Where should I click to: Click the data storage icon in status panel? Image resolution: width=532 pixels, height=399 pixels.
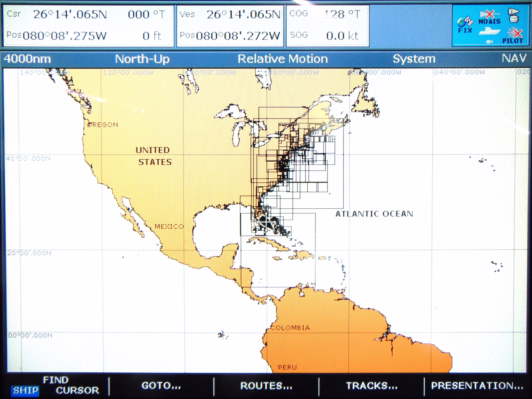514,16
